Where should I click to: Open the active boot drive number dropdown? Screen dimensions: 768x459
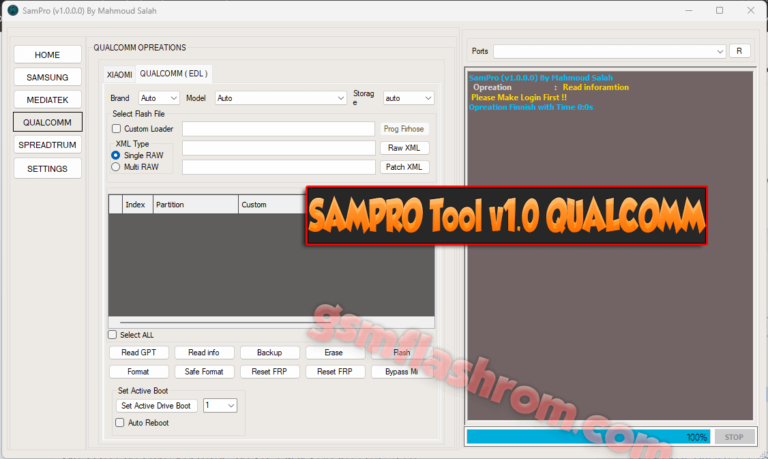[219, 406]
